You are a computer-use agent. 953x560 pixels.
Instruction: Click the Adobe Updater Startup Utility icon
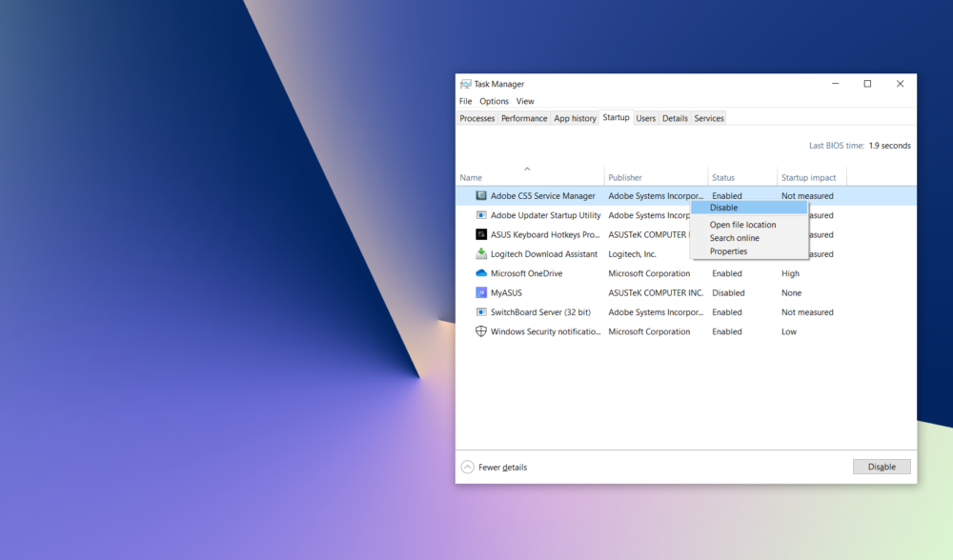coord(480,215)
